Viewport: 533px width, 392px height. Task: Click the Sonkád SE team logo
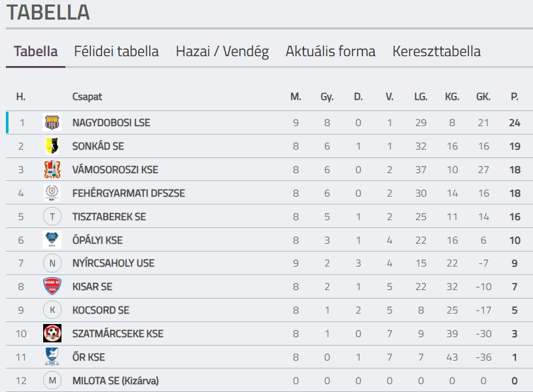[x=52, y=146]
